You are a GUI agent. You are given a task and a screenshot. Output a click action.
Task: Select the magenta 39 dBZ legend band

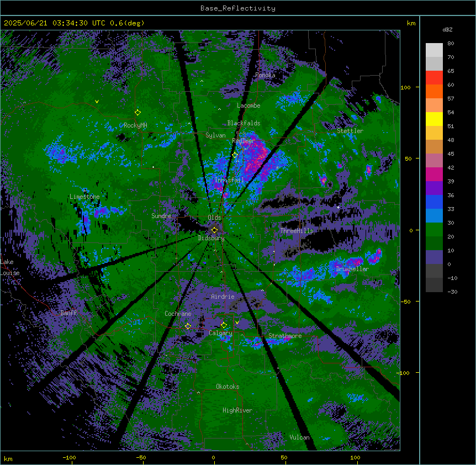click(434, 174)
